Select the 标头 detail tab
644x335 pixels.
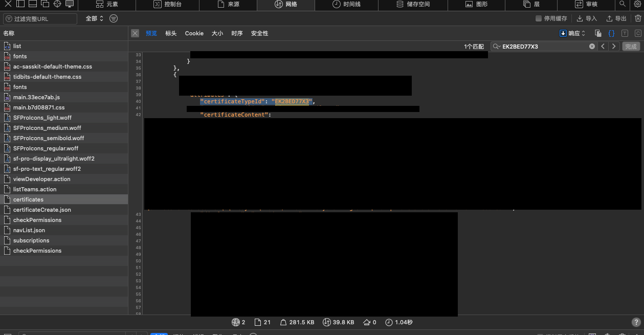pyautogui.click(x=171, y=33)
